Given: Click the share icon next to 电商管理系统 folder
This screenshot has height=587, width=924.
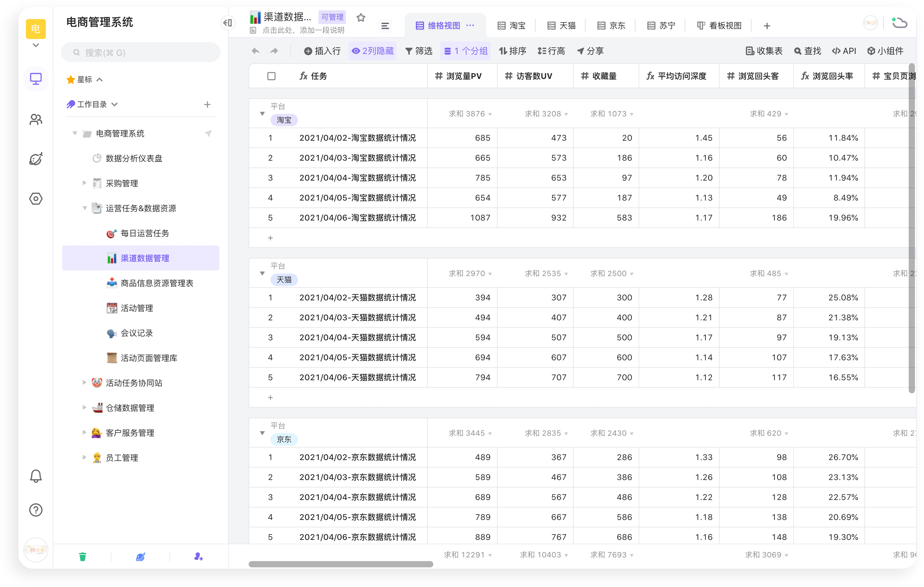Looking at the screenshot, I should pyautogui.click(x=208, y=133).
